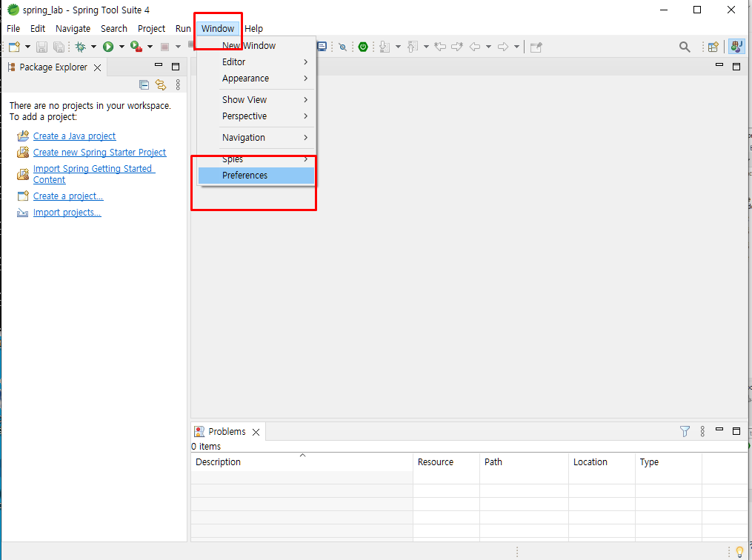This screenshot has height=560, width=752.
Task: Click the Save toolbar icon
Action: coord(41,47)
